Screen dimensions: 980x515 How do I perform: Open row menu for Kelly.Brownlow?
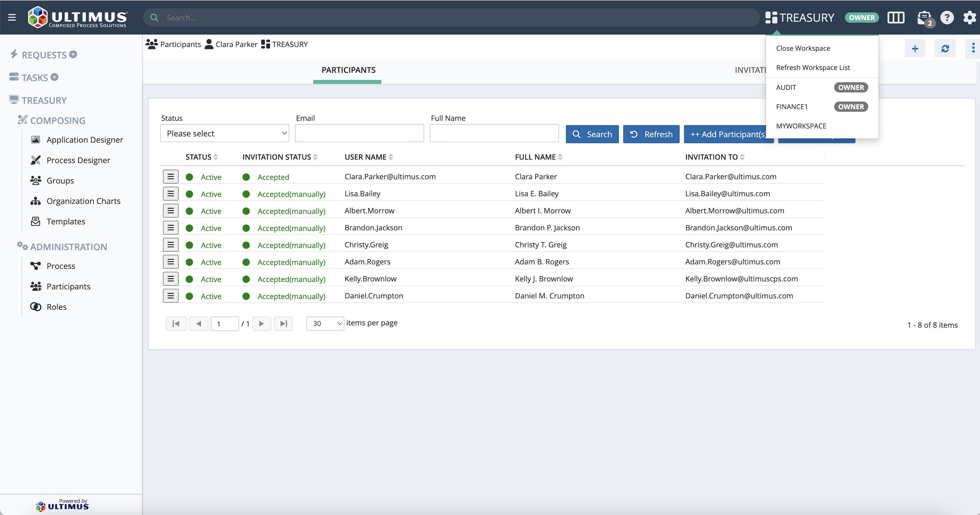tap(171, 279)
